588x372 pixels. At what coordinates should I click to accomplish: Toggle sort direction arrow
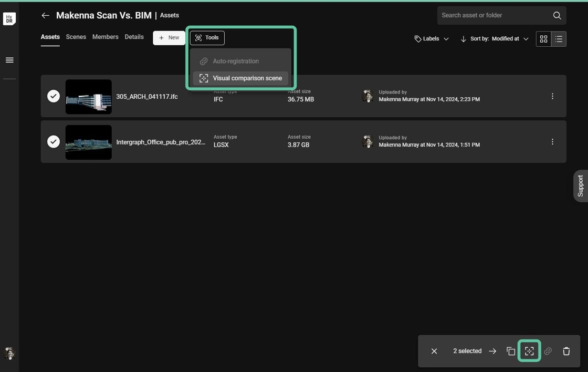pyautogui.click(x=463, y=39)
